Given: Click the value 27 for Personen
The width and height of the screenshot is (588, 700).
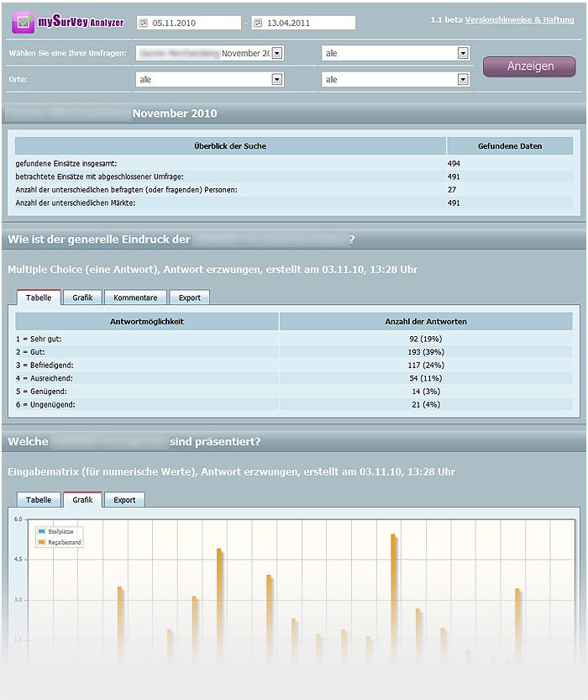Looking at the screenshot, I should pos(452,190).
